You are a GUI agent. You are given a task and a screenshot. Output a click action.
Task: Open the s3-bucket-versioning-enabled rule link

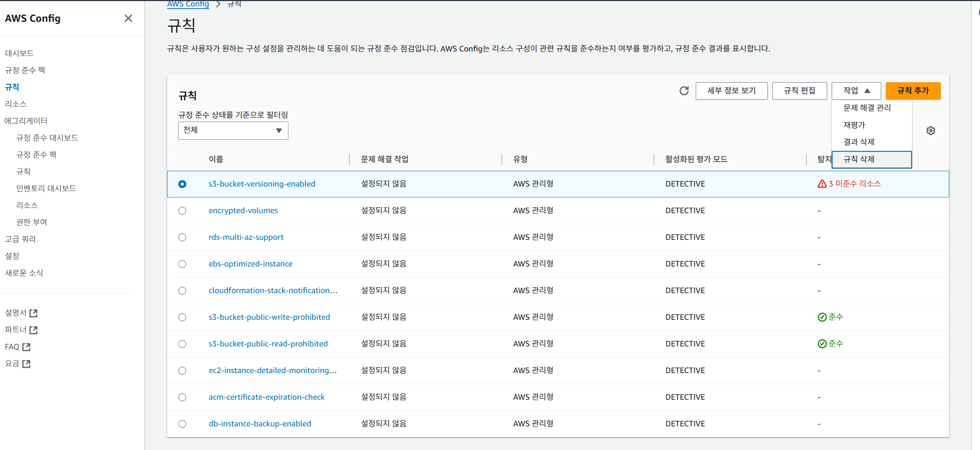pos(262,184)
